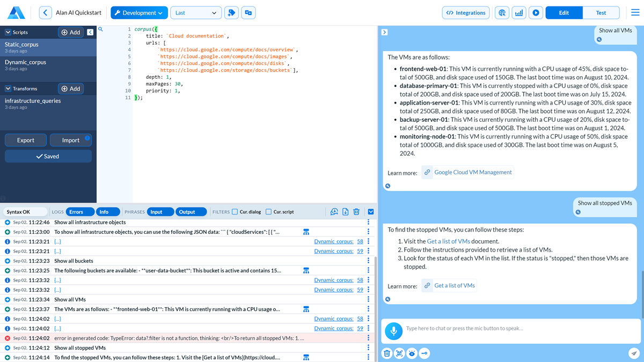Open the Last version dropdown

(196, 13)
